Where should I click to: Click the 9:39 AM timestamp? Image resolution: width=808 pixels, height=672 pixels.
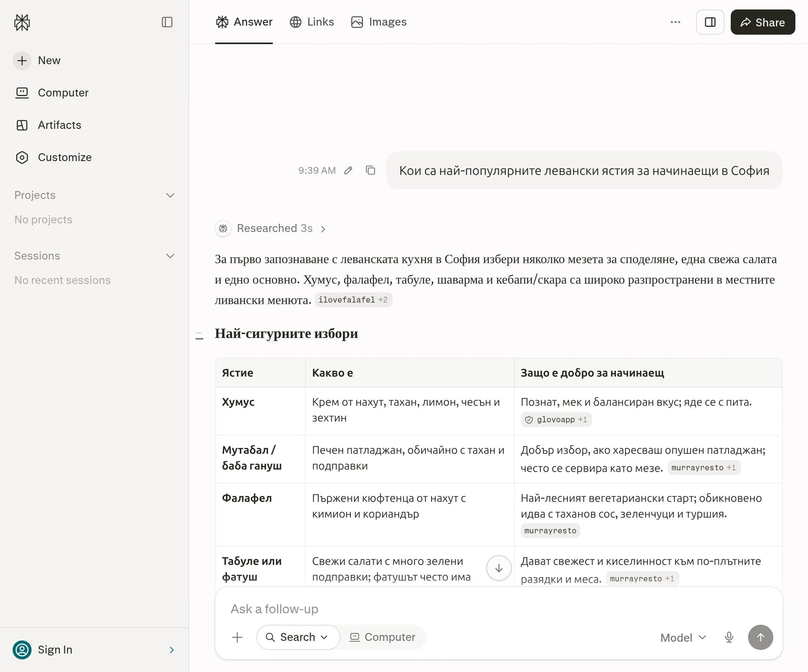(317, 170)
